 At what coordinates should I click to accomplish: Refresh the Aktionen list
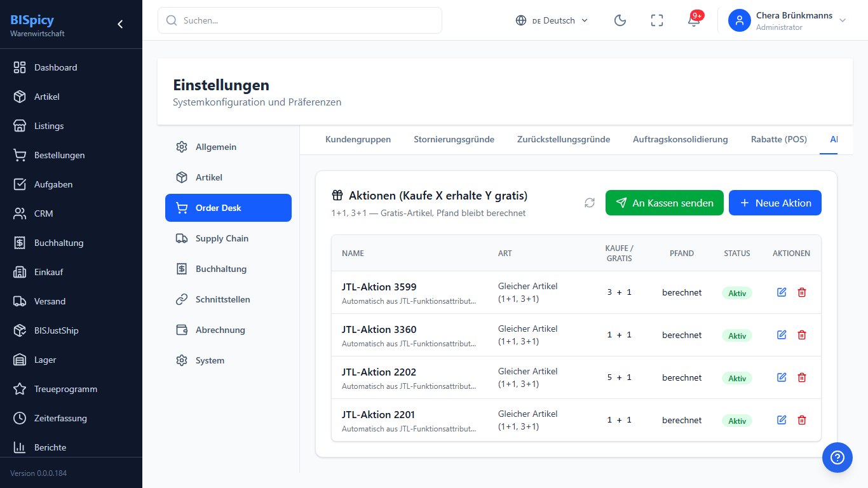590,203
